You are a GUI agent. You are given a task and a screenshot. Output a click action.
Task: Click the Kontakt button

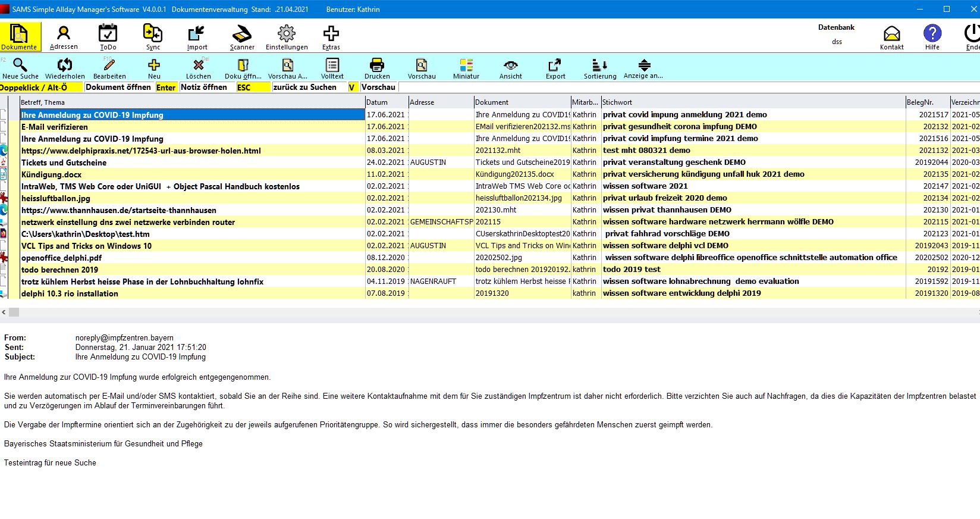pyautogui.click(x=891, y=37)
